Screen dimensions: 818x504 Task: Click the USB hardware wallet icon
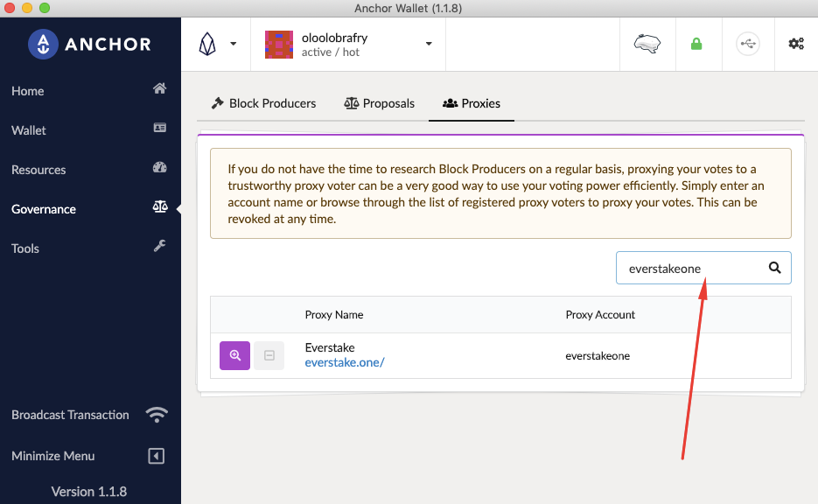(747, 44)
